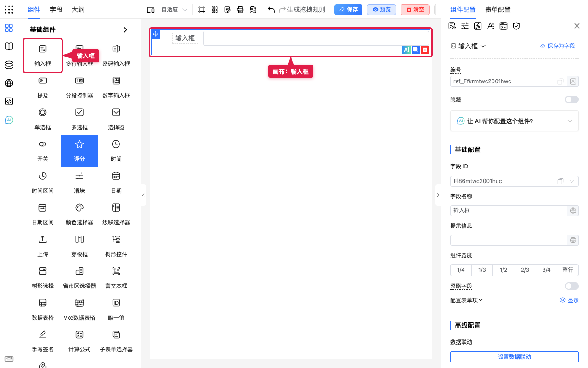Expand the 基础组件 section chevron

pyautogui.click(x=125, y=29)
